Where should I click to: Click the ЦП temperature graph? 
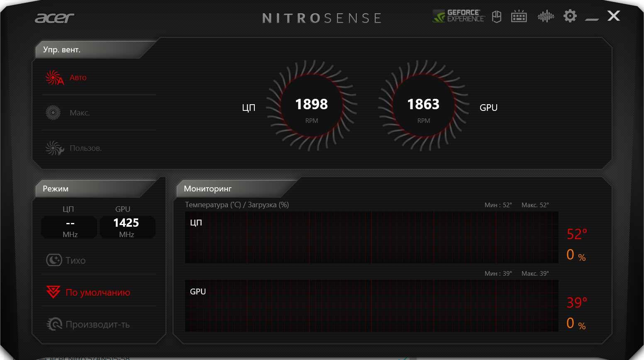[x=371, y=237]
